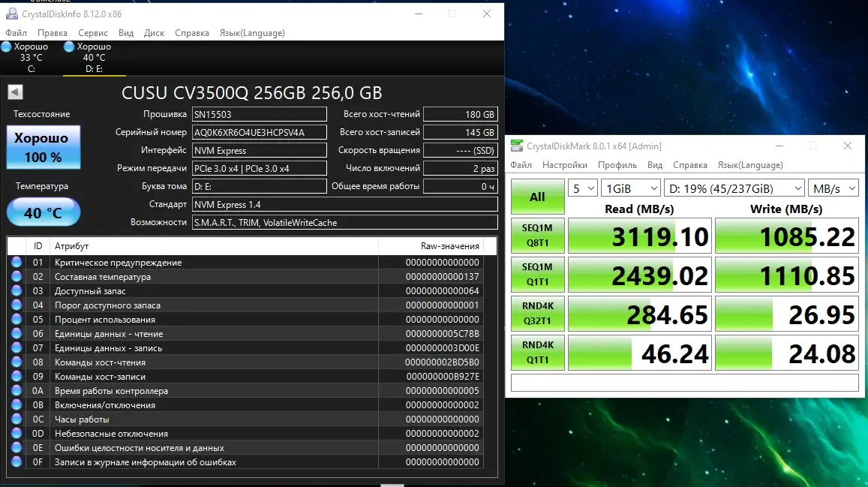Click the Хорошо 100 % health status button

(44, 147)
